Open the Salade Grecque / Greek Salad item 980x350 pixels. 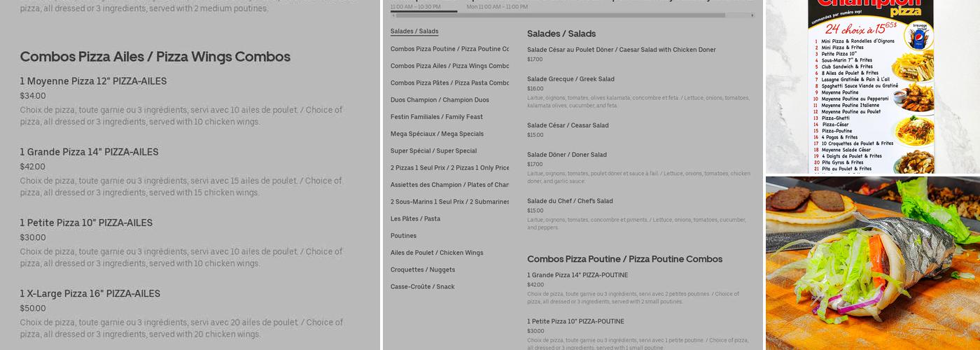(570, 79)
